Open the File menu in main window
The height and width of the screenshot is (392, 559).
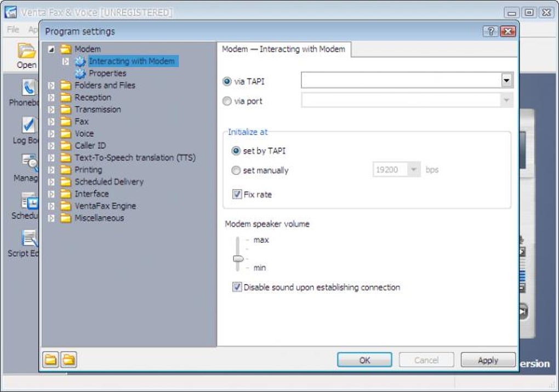(x=13, y=29)
